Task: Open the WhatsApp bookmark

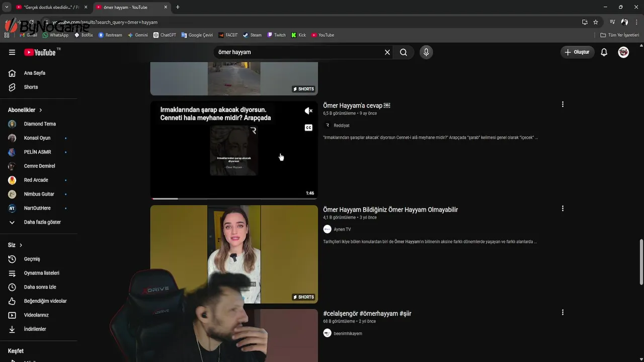Action: point(55,35)
